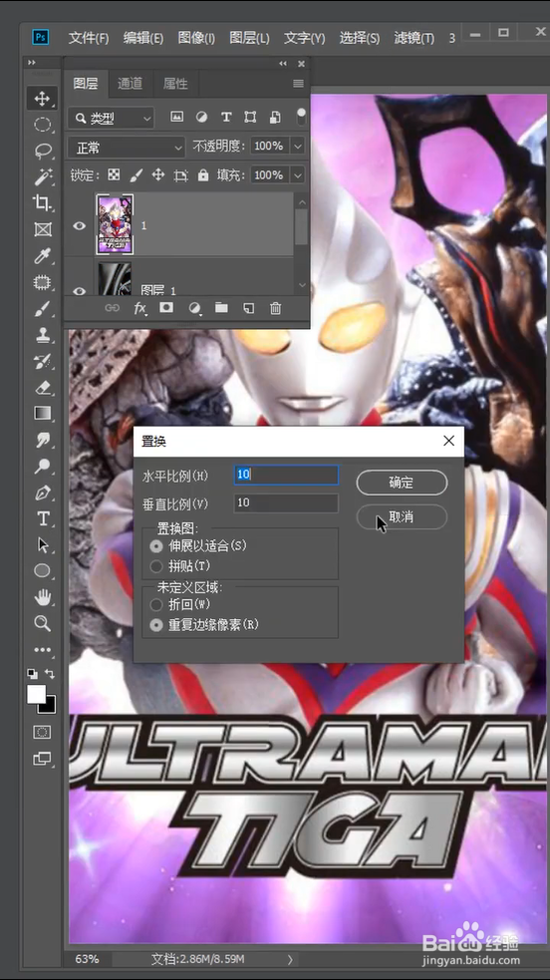
Task: Toggle the layer filtering switch
Action: pyautogui.click(x=302, y=117)
